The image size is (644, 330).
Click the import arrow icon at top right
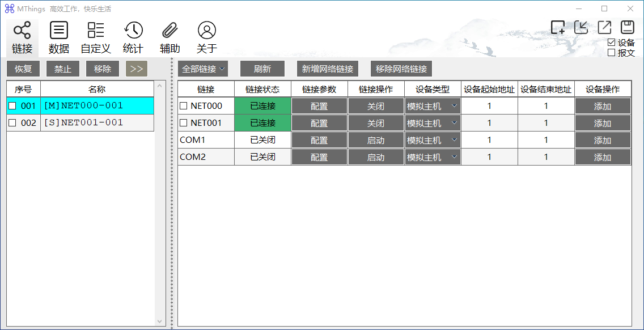tap(581, 27)
